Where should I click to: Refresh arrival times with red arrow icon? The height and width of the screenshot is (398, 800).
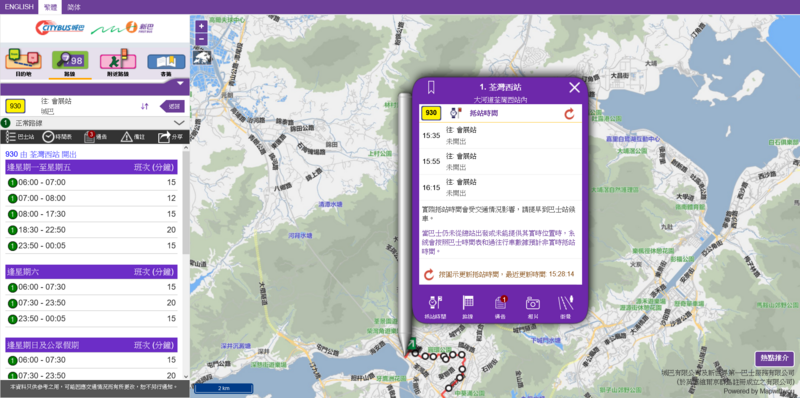pos(569,114)
